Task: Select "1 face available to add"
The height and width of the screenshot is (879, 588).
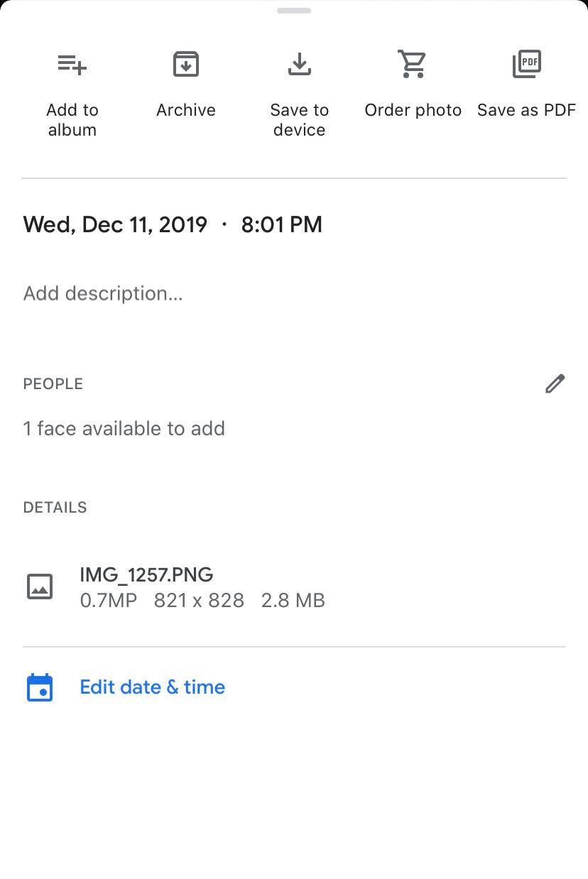Action: pos(124,429)
